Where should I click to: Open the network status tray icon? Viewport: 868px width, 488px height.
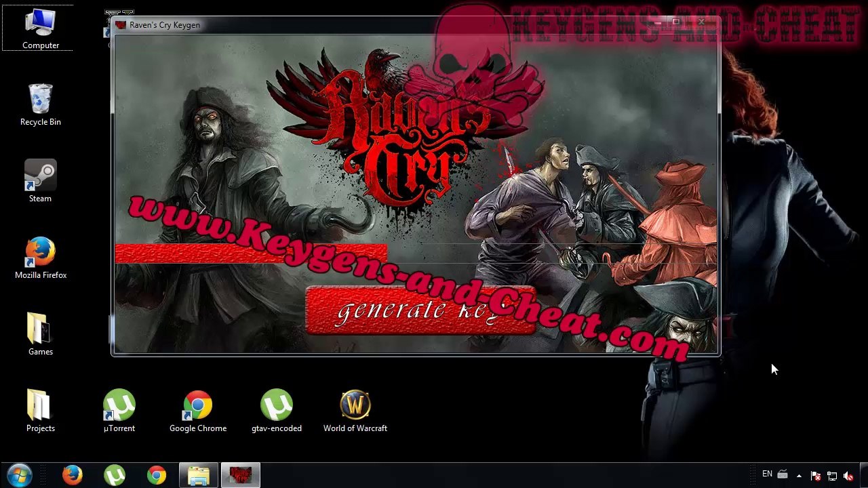[x=832, y=476]
